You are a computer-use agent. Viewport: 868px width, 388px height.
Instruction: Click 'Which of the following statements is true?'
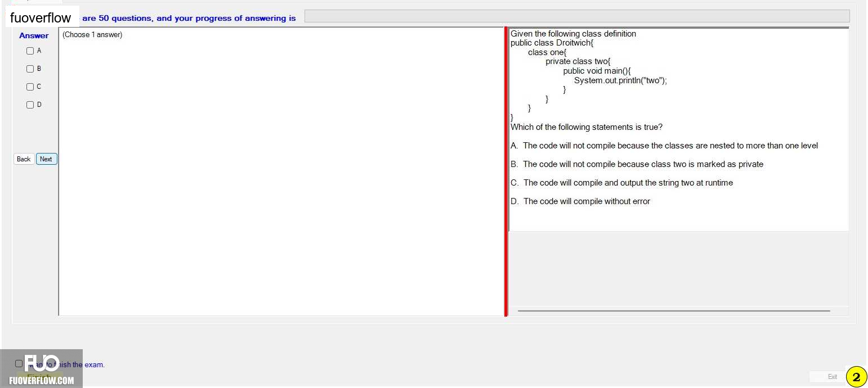click(587, 127)
